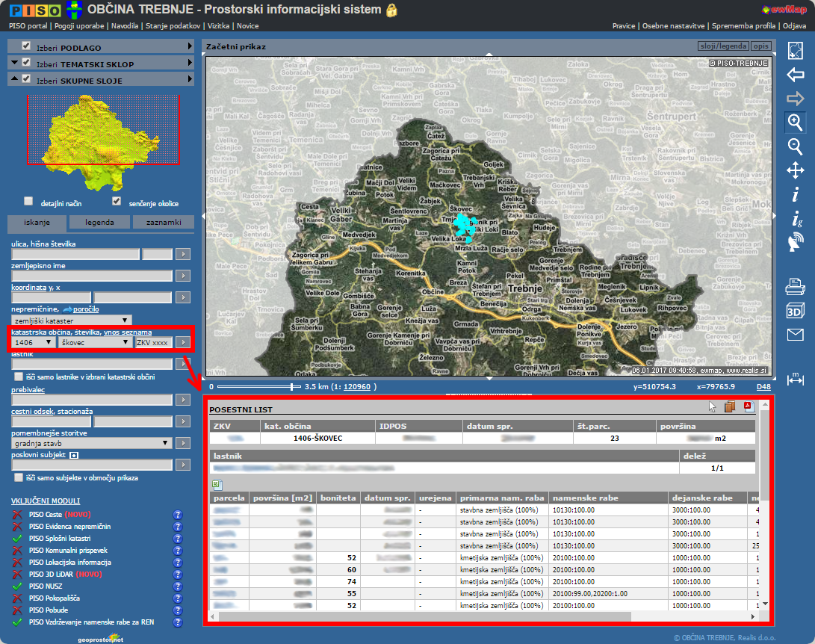
Task: Click the PDF export icon in Posestni list
Action: pos(749,407)
